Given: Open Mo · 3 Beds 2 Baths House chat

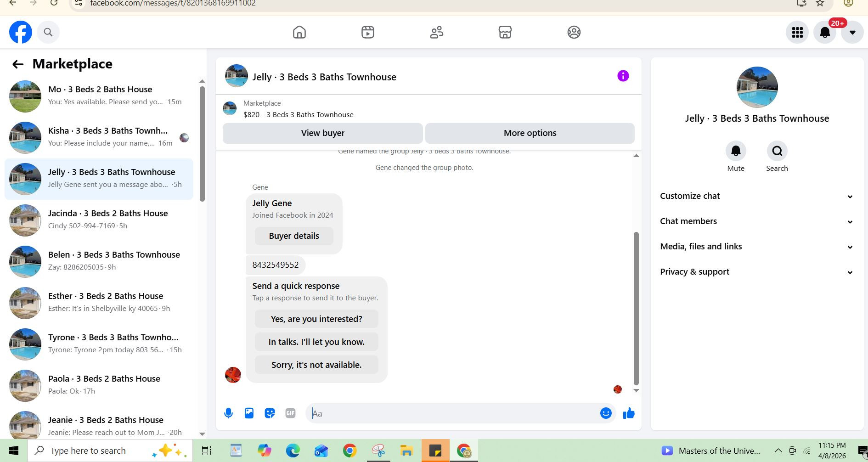Looking at the screenshot, I should [99, 96].
